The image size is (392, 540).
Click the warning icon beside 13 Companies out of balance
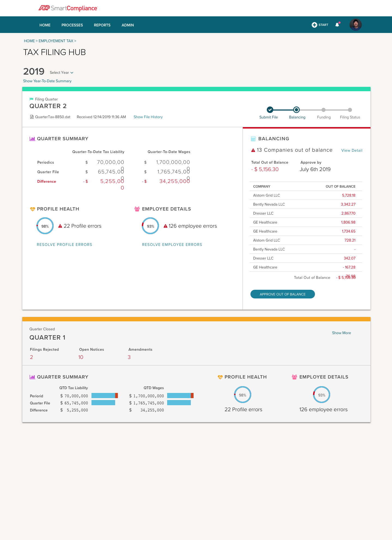pyautogui.click(x=253, y=150)
